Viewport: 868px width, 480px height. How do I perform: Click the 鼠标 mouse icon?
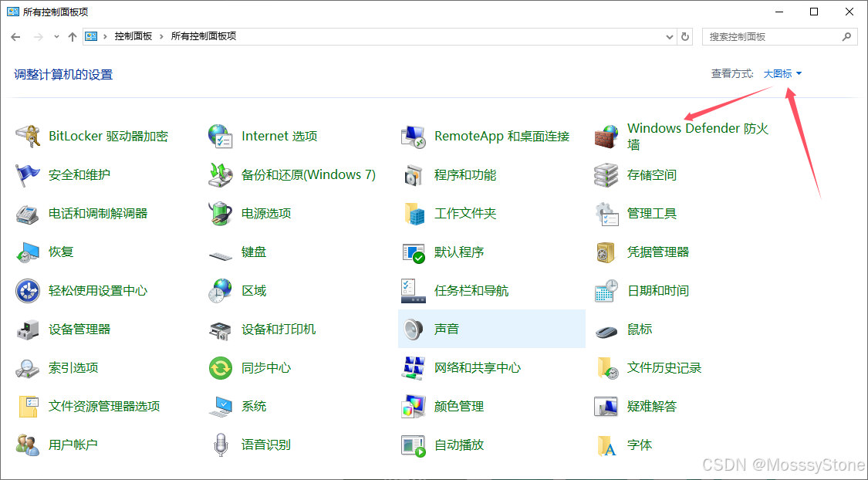(x=606, y=331)
